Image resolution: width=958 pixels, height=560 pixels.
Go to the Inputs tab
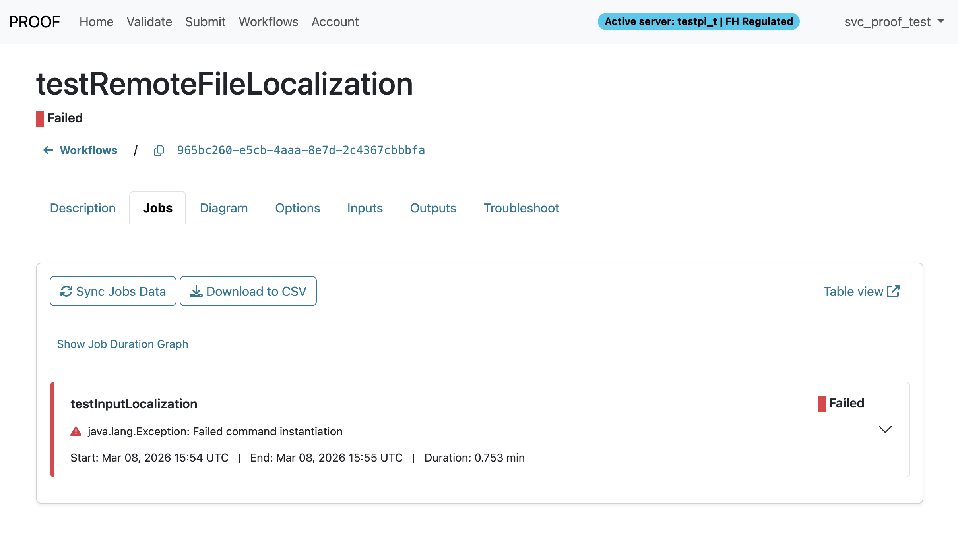coord(365,208)
